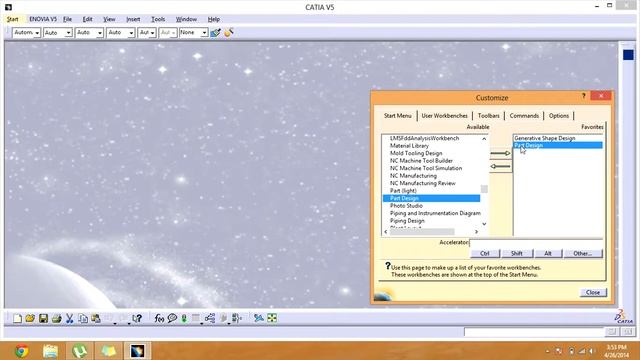Click the green macro recorder icon
This screenshot has height=360, width=640.
pyautogui.click(x=184, y=318)
